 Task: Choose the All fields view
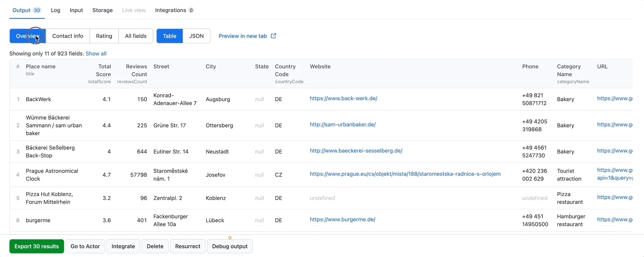point(135,36)
